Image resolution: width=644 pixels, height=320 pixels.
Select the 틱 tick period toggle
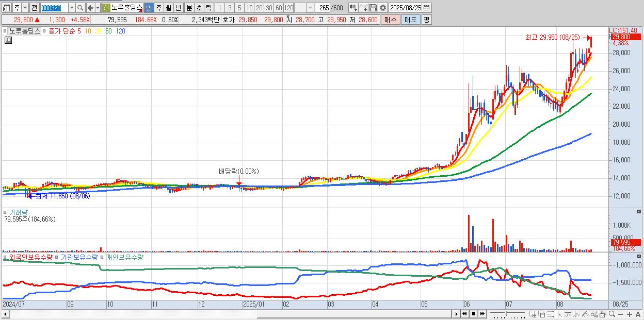pyautogui.click(x=208, y=8)
